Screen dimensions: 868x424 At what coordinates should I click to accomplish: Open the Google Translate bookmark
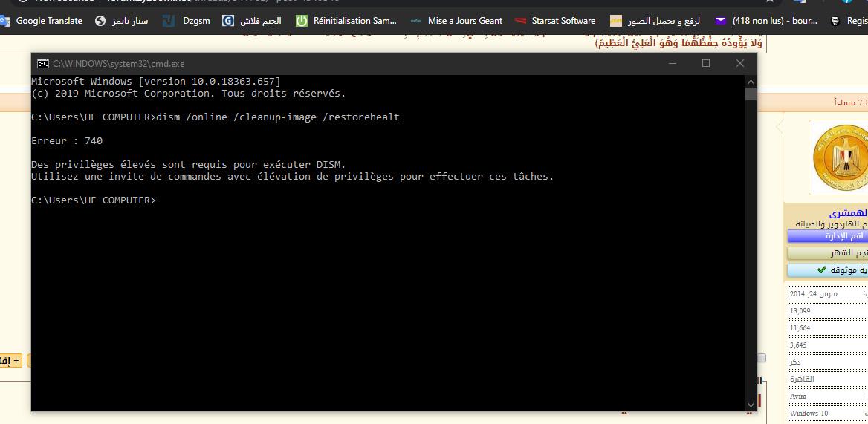point(42,21)
